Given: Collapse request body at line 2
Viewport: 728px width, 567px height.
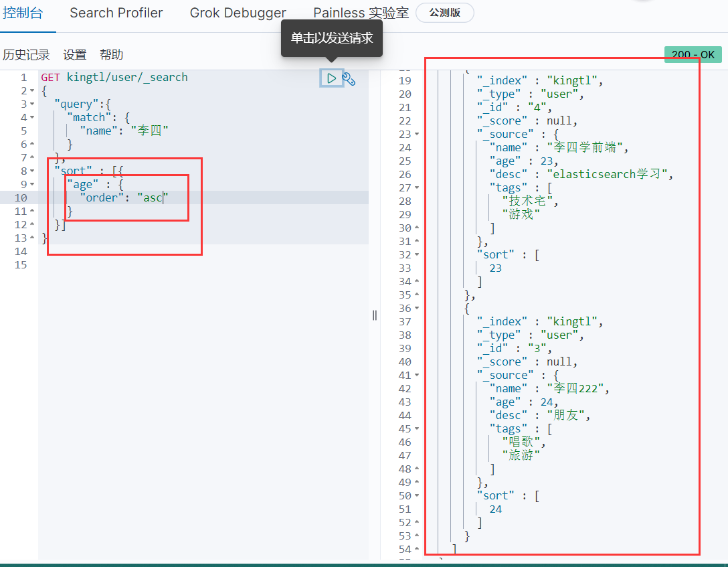Looking at the screenshot, I should click(32, 91).
